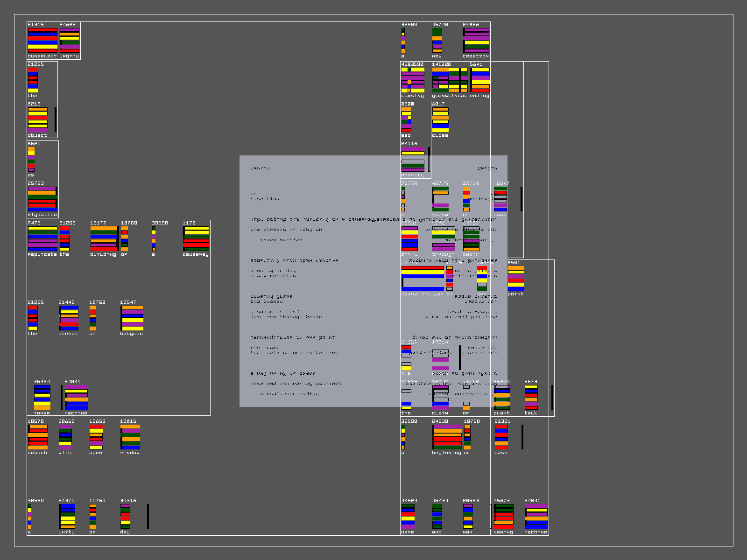Click the 'ending' label under its block

click(x=479, y=96)
